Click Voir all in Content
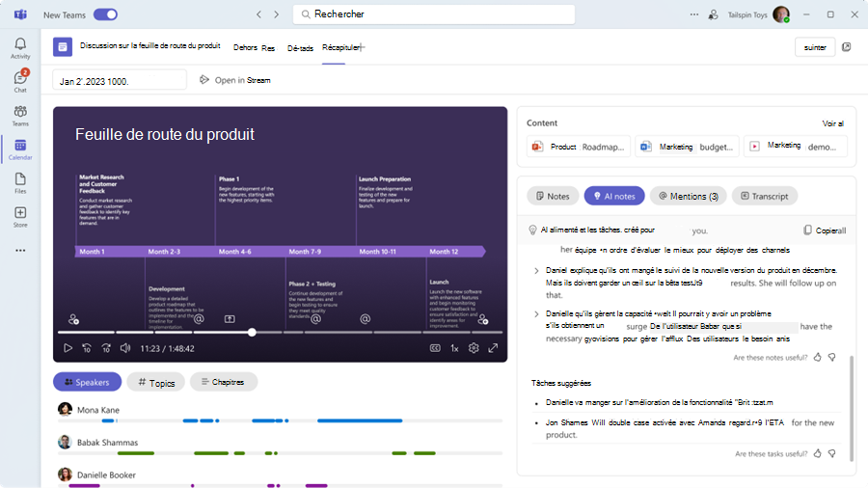Viewport: 868px width, 488px height. click(x=832, y=123)
